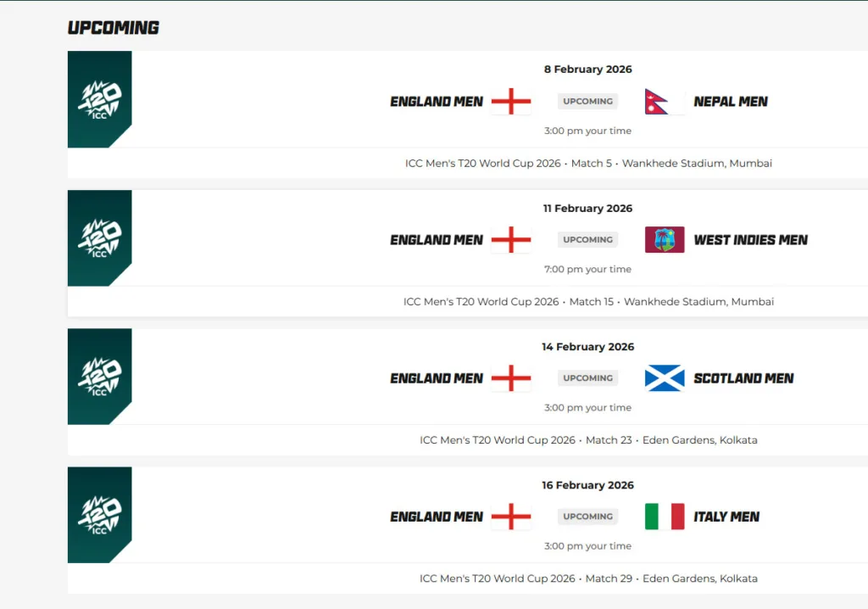Click England flag in the 8 February match
Screen dimensions: 868x609
511,102
